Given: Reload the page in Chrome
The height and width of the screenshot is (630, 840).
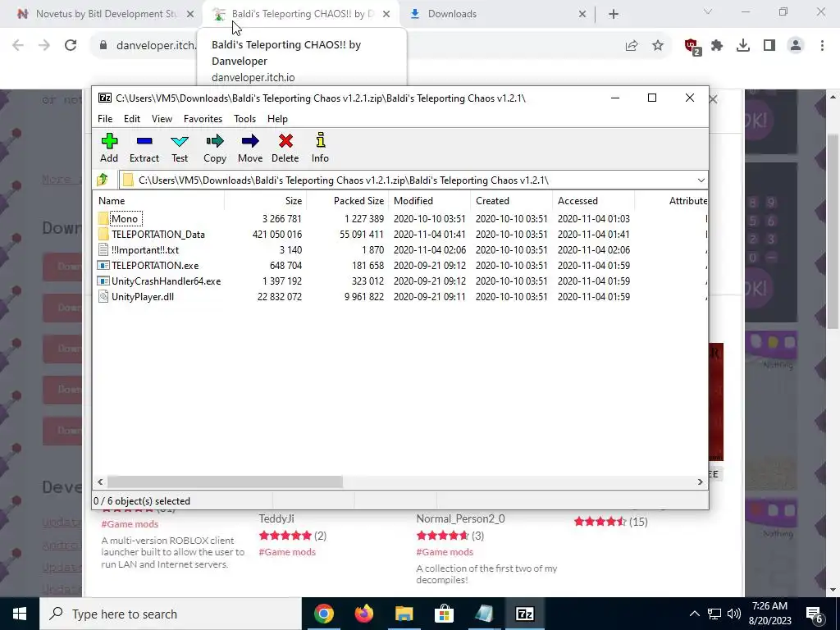Looking at the screenshot, I should pos(71,46).
